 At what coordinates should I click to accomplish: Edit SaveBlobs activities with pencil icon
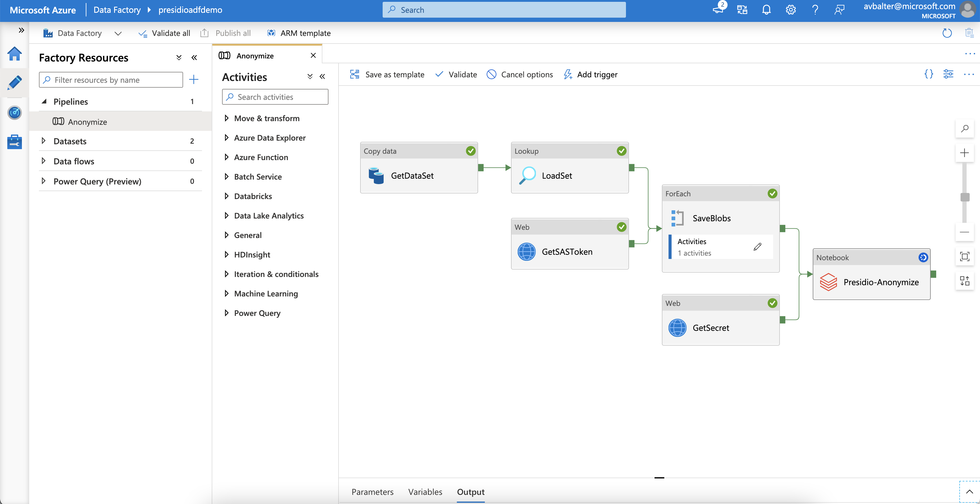[757, 247]
